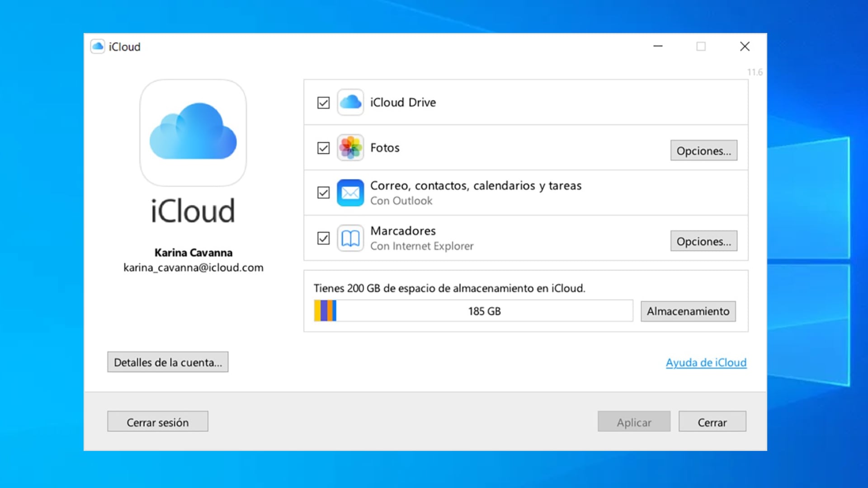Click the 11.6 version number

coord(755,72)
